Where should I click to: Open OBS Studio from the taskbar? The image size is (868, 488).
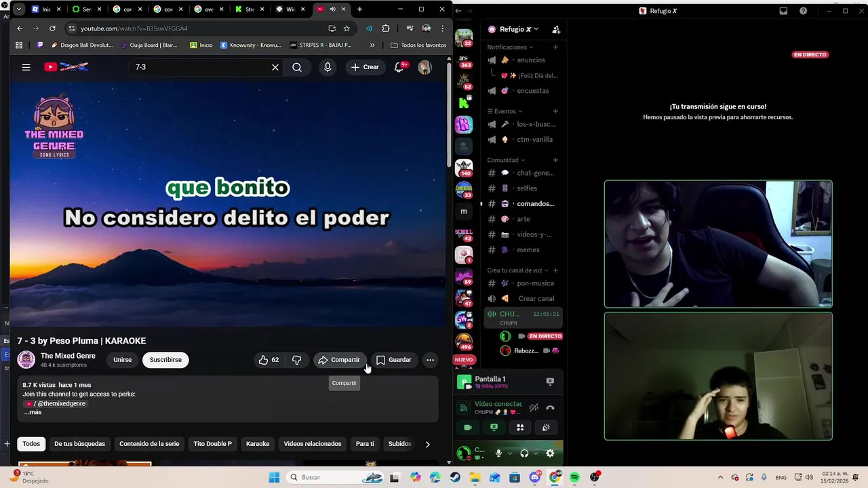(x=595, y=477)
